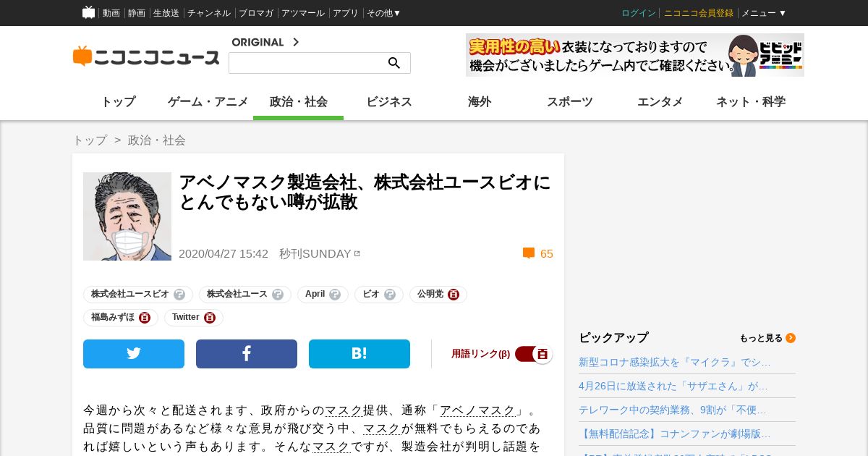Open the エンタメ tab
The image size is (868, 456).
pyautogui.click(x=660, y=102)
